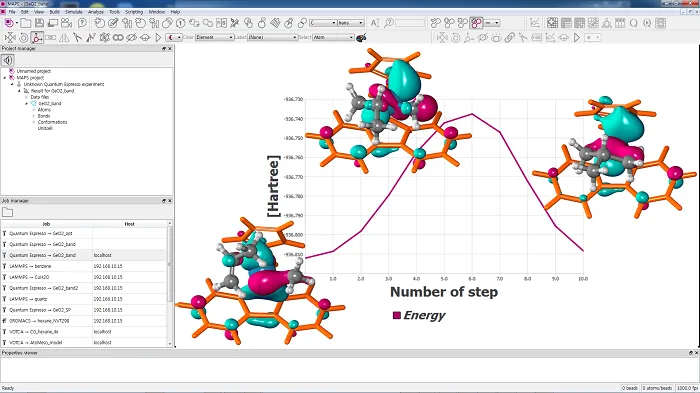Open the Select Atom dropdown
This screenshot has height=393, width=700.
tap(333, 38)
